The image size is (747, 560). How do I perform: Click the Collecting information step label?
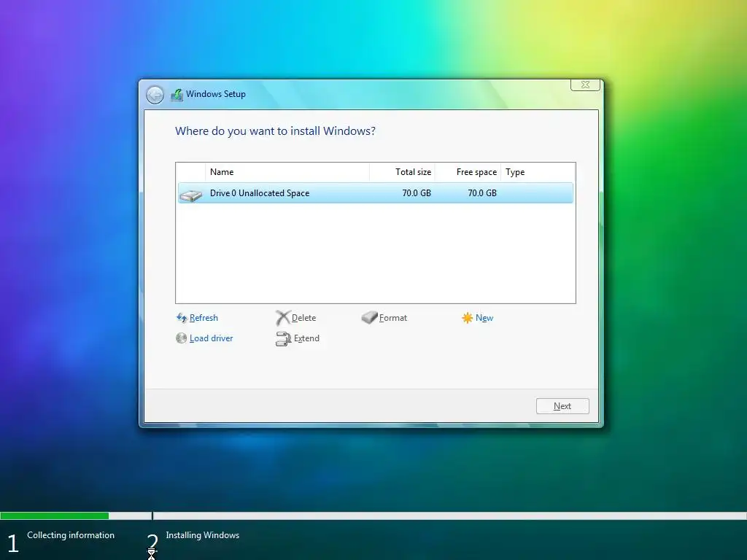coord(71,535)
